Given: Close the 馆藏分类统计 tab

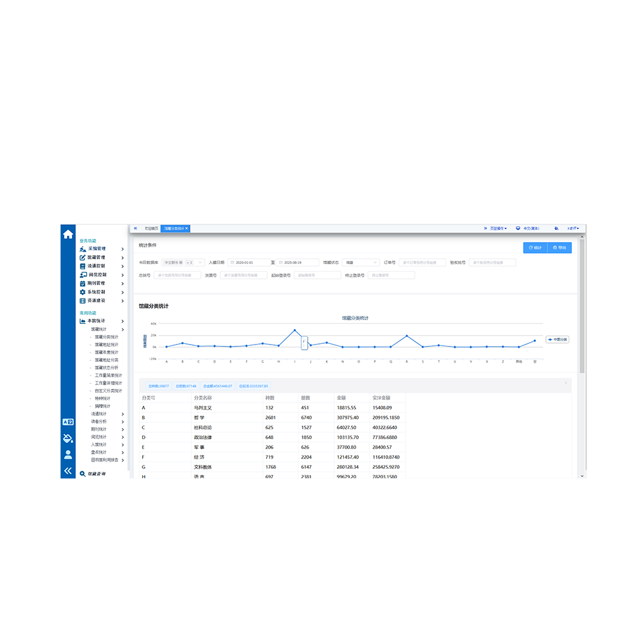Looking at the screenshot, I should point(187,229).
